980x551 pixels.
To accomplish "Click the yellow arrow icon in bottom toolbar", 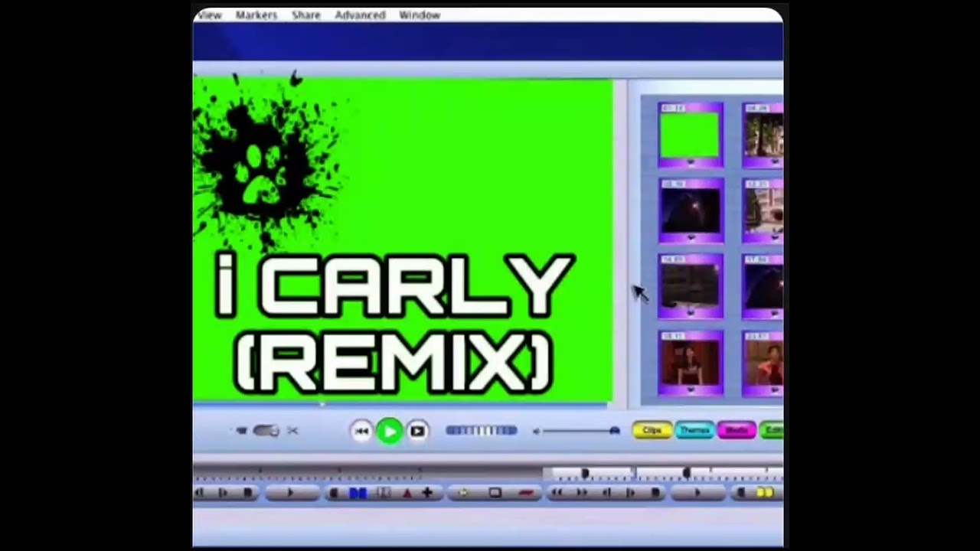I will pyautogui.click(x=463, y=494).
